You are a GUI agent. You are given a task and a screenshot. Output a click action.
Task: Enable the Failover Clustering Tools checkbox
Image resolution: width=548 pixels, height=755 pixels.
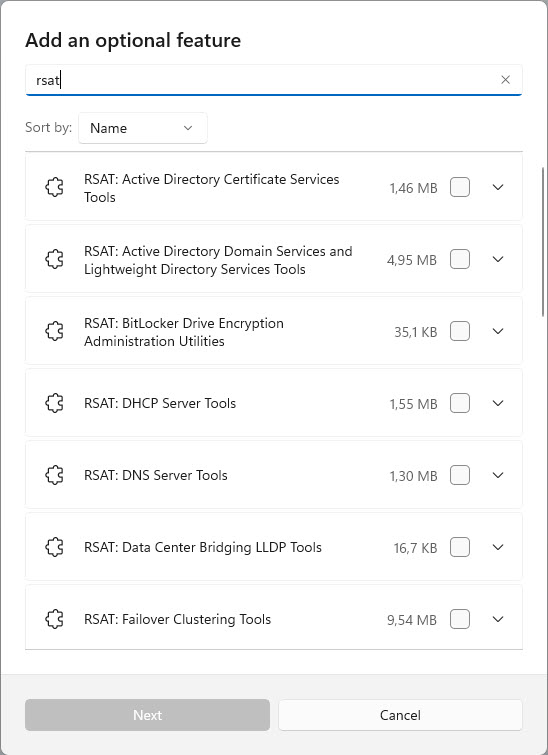click(460, 619)
